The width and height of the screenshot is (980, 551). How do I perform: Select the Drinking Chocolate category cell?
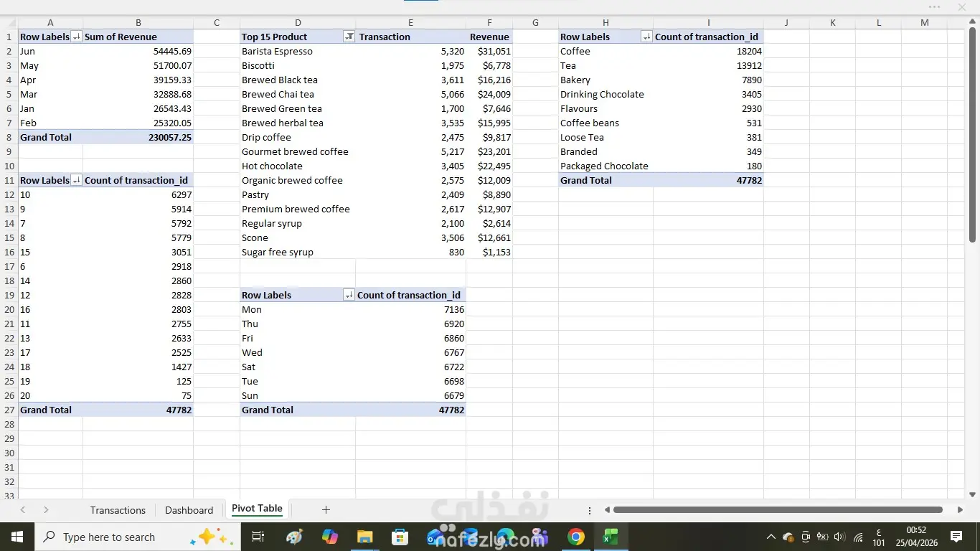point(606,94)
